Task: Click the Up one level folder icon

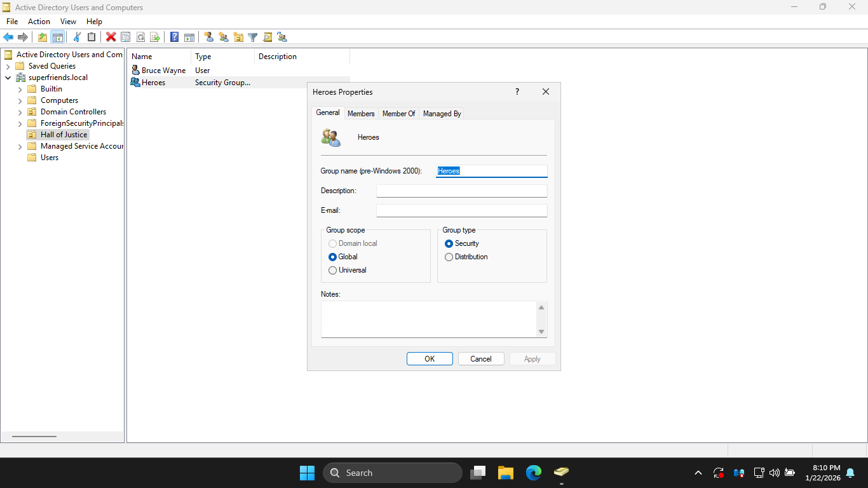Action: tap(43, 37)
